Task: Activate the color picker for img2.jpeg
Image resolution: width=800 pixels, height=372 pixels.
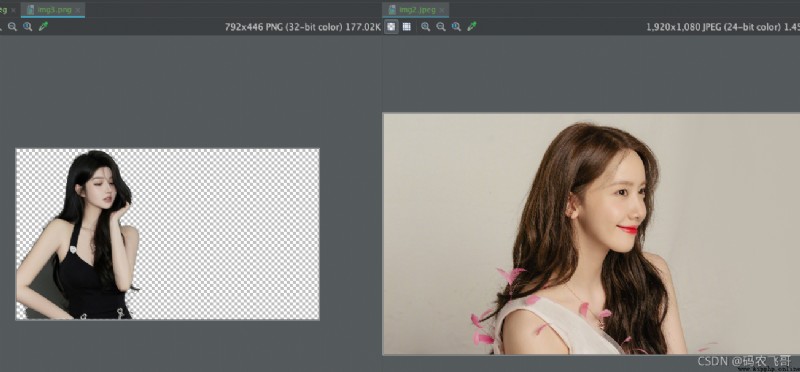Action: (472, 27)
